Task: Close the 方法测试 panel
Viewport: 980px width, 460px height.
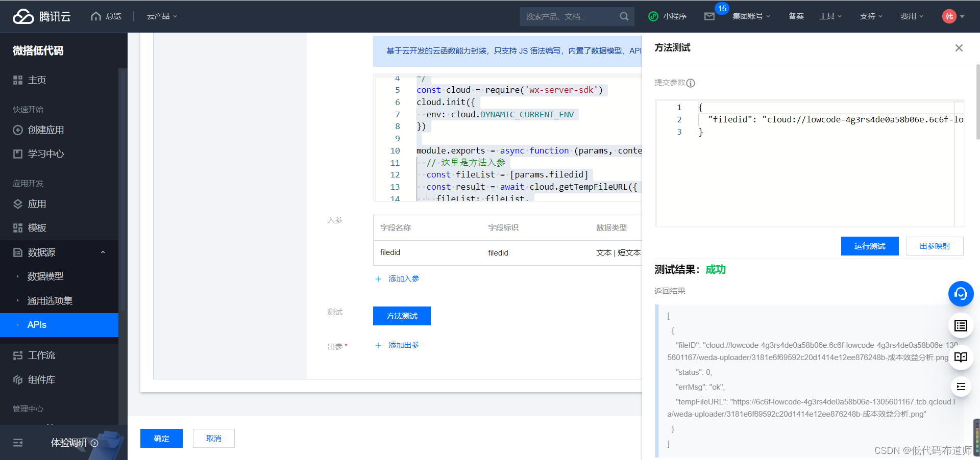Action: coord(959,48)
